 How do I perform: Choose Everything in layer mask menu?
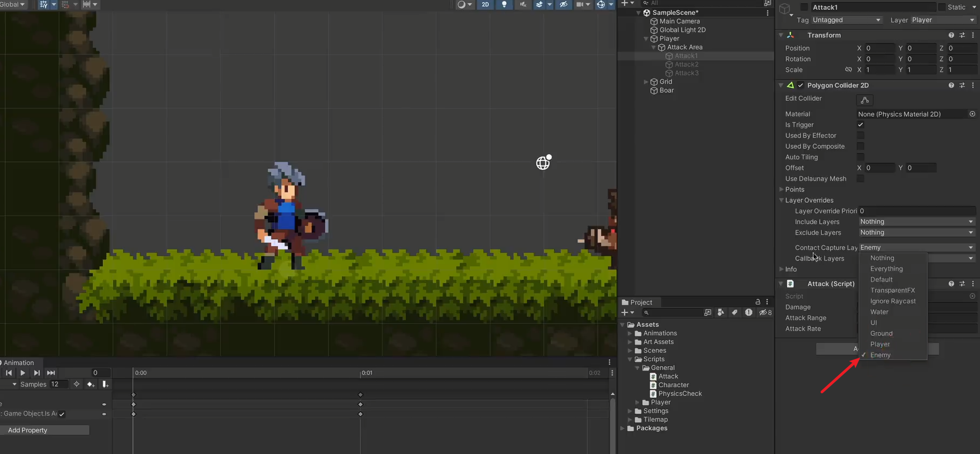893,269
